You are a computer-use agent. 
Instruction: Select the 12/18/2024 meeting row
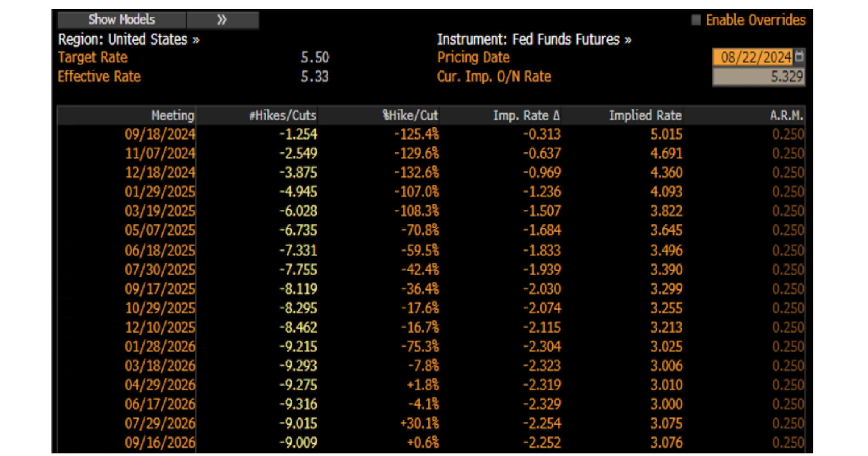point(160,173)
